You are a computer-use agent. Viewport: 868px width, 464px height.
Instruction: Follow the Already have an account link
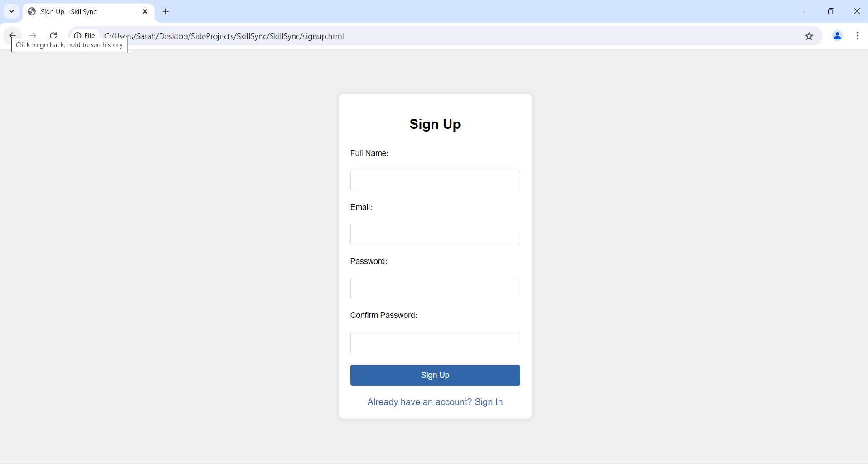(x=435, y=402)
